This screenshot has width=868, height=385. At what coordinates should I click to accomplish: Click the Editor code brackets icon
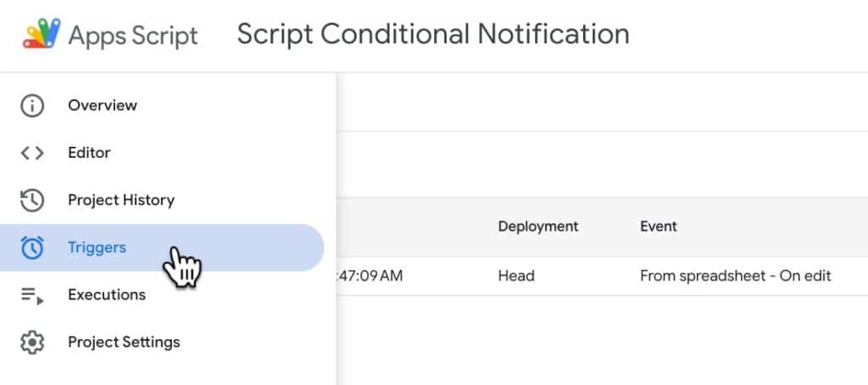coord(32,153)
